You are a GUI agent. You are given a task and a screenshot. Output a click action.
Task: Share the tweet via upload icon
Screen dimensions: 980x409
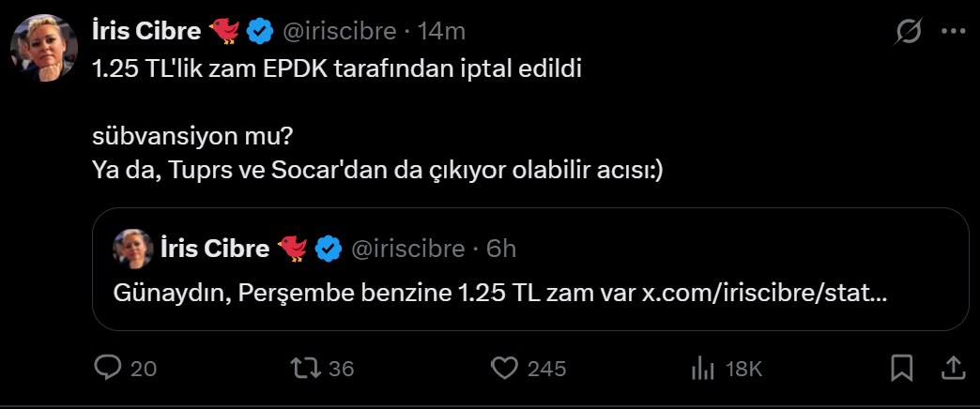952,368
